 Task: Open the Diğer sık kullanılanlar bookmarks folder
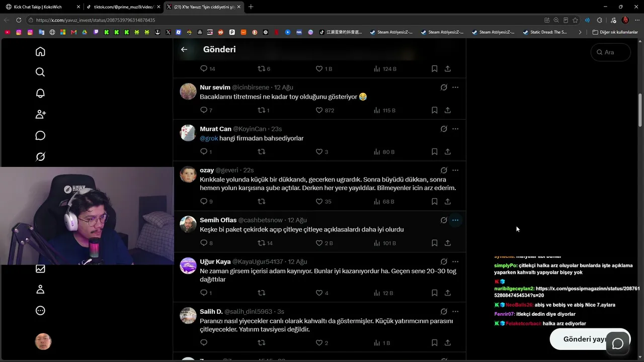click(615, 32)
